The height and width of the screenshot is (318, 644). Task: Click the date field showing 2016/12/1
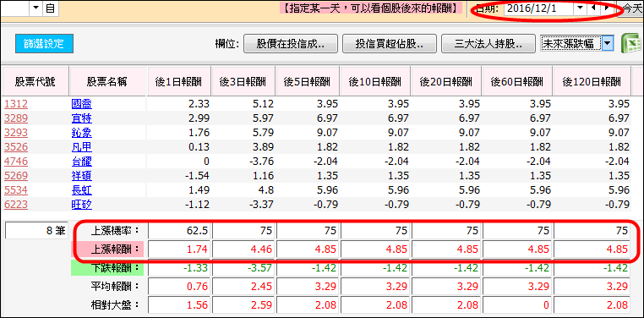(x=538, y=8)
